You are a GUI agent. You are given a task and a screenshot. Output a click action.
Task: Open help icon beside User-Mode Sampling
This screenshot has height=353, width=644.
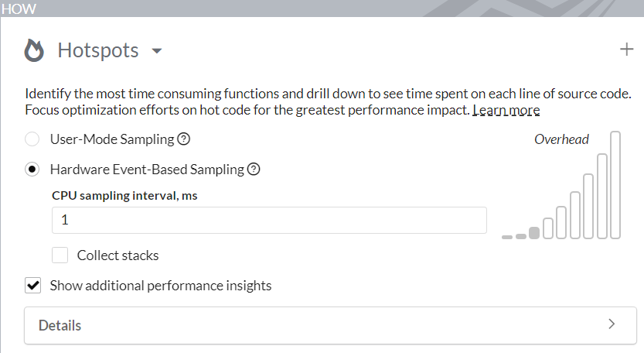183,140
